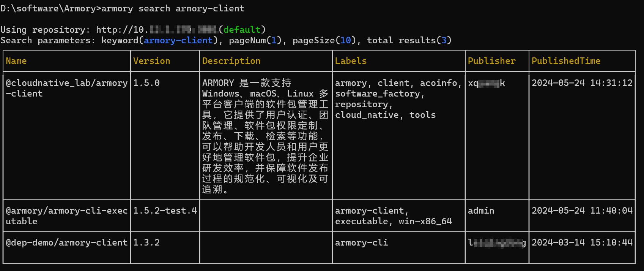Viewport: 644px width, 271px height.
Task: Select the @armory/armory-cli-executable package name
Action: [66, 216]
